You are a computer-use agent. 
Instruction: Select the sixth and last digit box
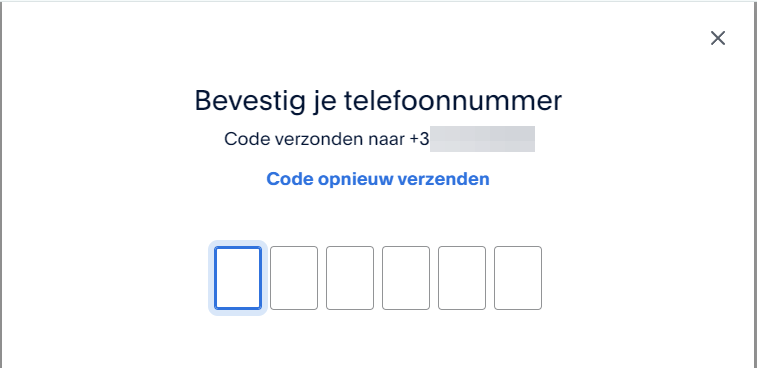click(x=518, y=278)
